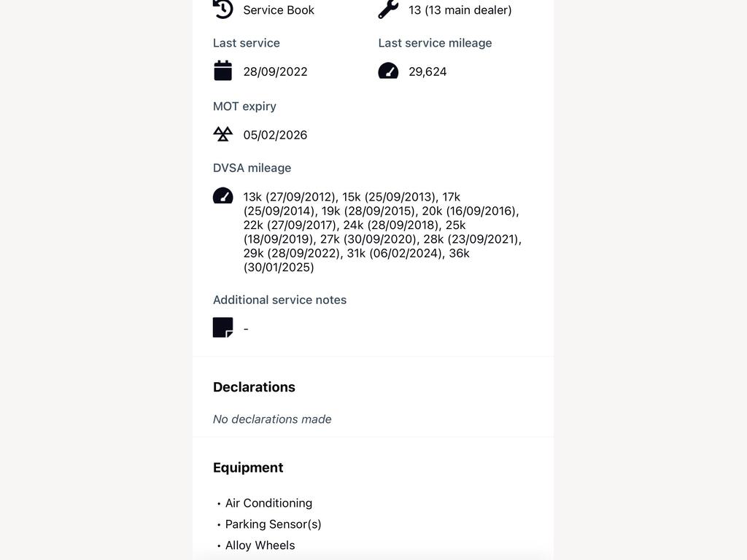
Task: Click the Additional service notes label
Action: [279, 300]
